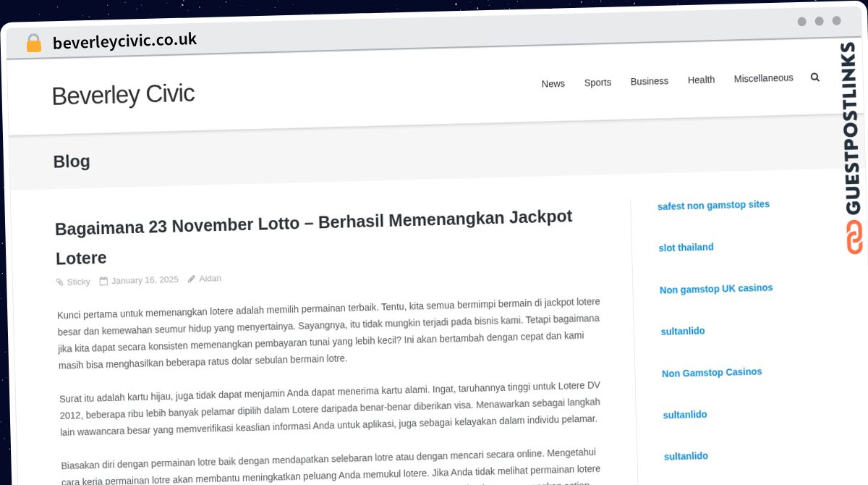Click the first sultanlido sidebar link
Screen dimensions: 868x485
[x=682, y=331]
